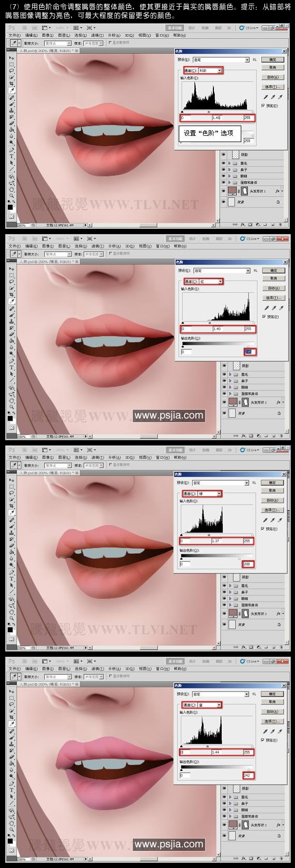Toggle 显示取样环 checkbox in the RGB-channel window
Image resolution: width=295 pixels, height=868 pixels.
[x=110, y=42]
